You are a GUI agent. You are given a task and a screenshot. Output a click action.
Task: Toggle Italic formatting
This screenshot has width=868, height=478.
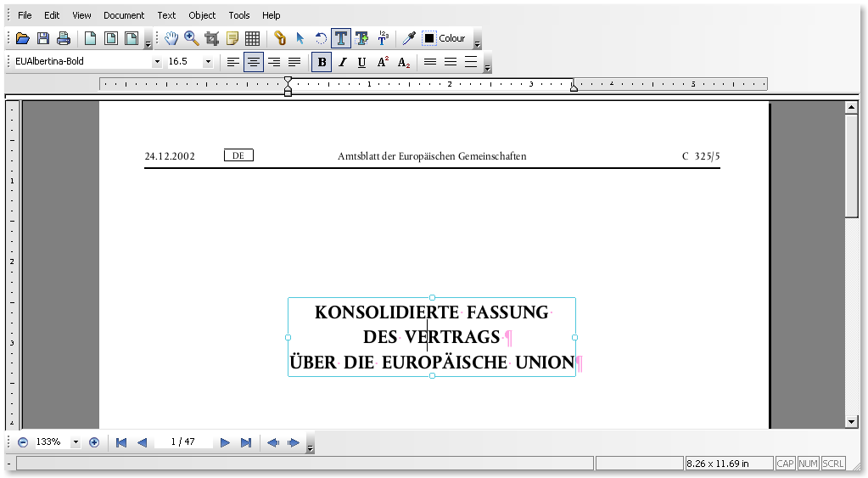point(342,62)
